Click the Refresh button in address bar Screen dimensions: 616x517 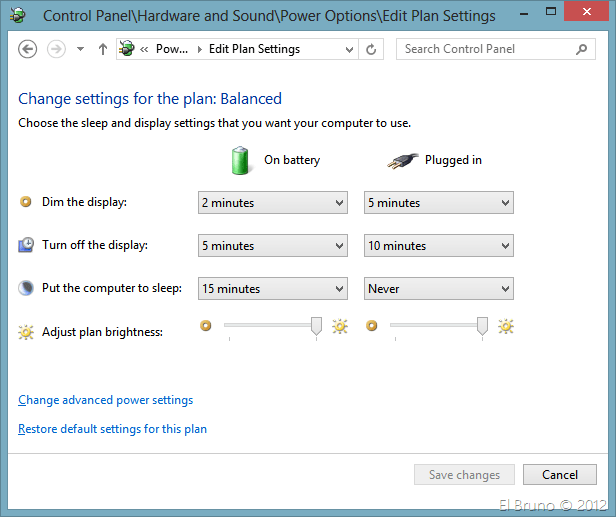click(x=372, y=49)
